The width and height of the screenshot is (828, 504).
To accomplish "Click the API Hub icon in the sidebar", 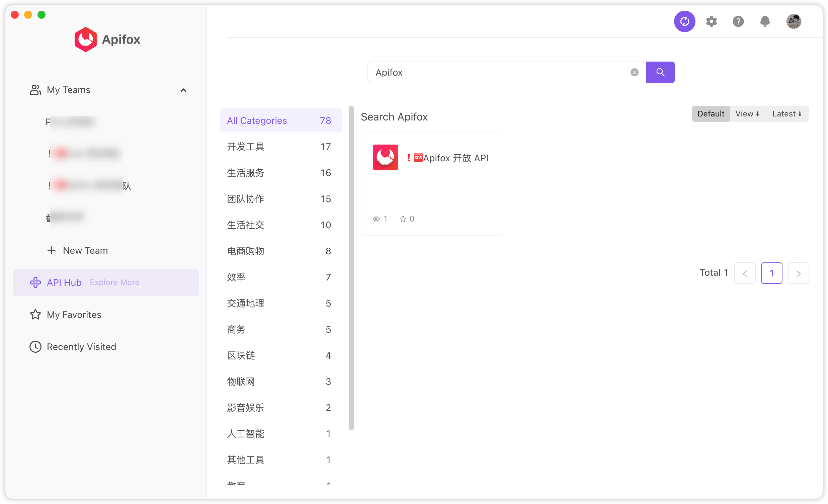I will click(x=35, y=282).
